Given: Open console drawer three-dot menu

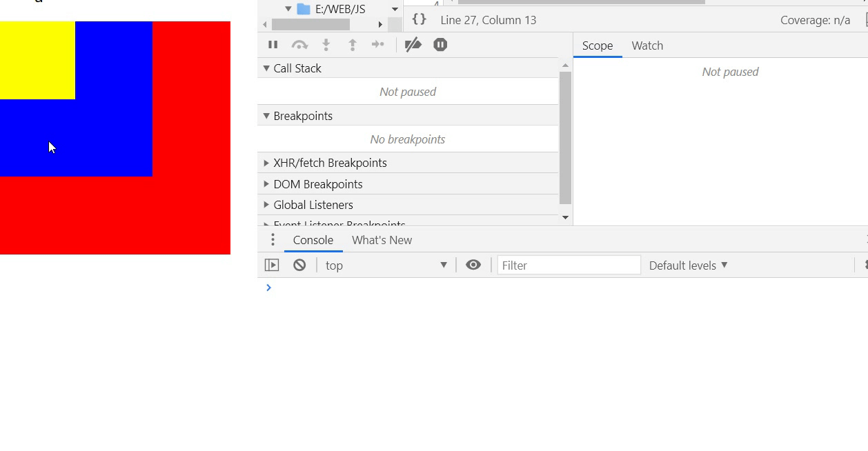Looking at the screenshot, I should 273,239.
